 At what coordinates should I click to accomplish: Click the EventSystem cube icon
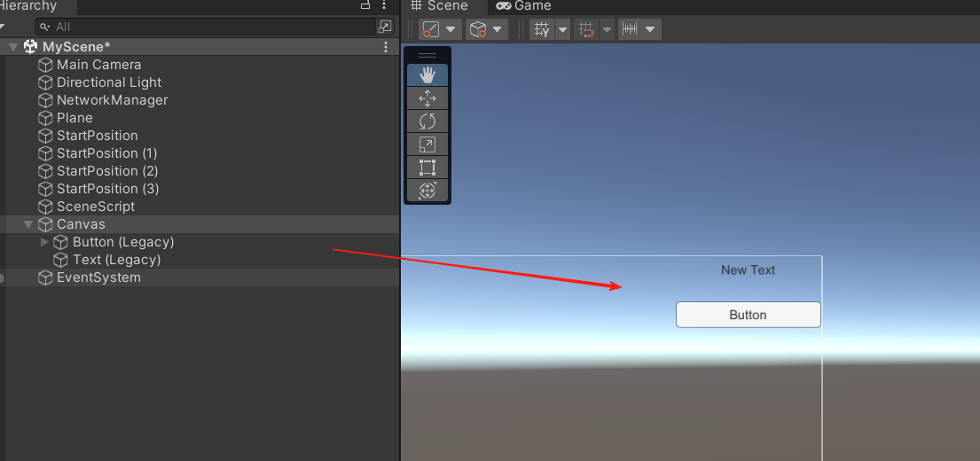45,277
